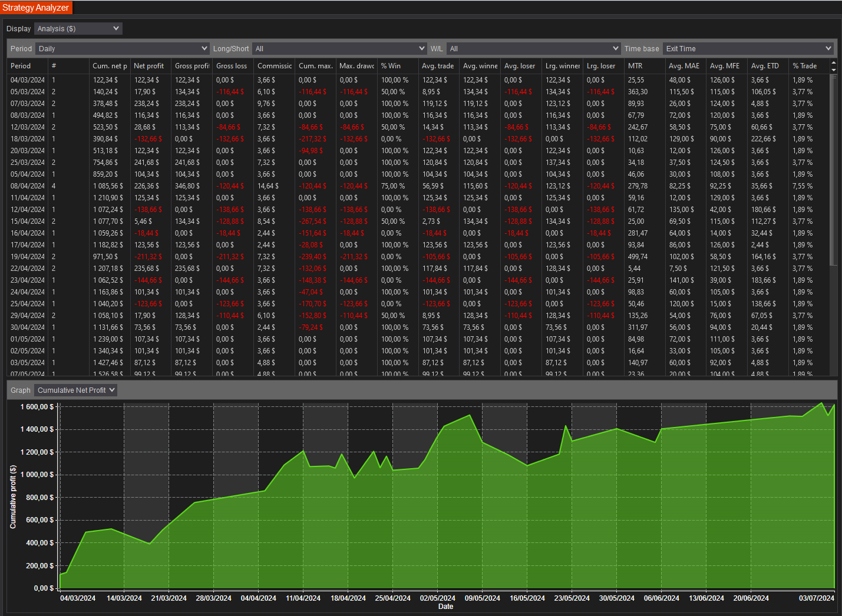This screenshot has width=842, height=616.
Task: Click net profit cell 241,68 $
Action: click(147, 163)
